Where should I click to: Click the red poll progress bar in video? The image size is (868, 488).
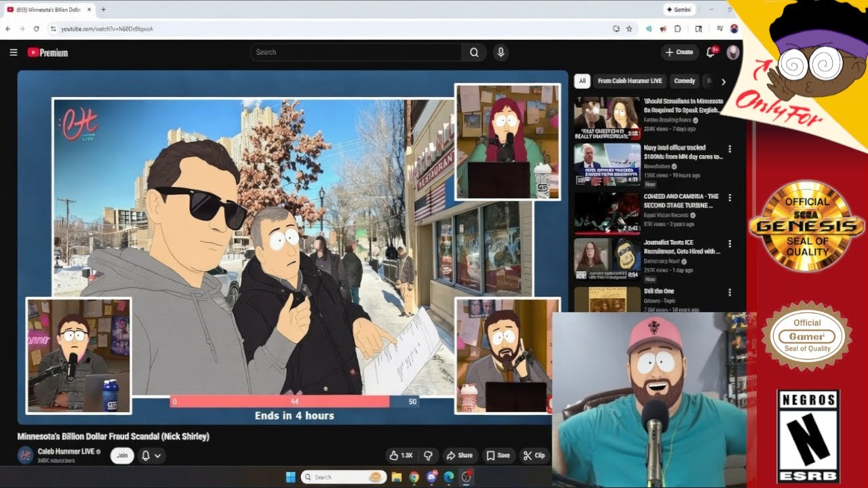[279, 401]
